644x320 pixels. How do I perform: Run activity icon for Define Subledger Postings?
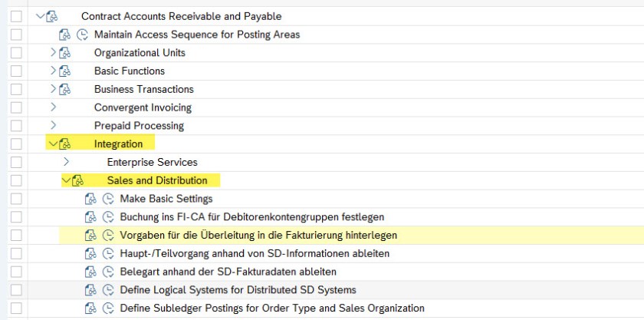point(108,308)
